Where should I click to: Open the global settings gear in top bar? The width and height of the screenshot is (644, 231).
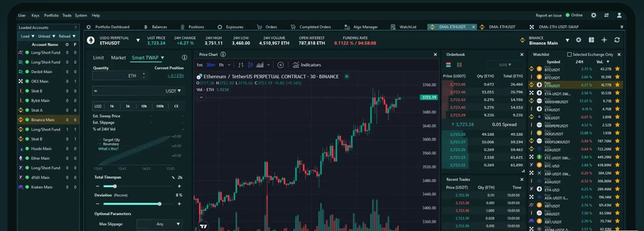click(x=593, y=15)
